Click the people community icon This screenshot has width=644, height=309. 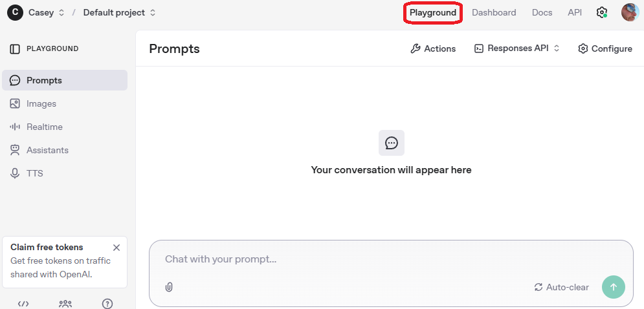pyautogui.click(x=65, y=303)
